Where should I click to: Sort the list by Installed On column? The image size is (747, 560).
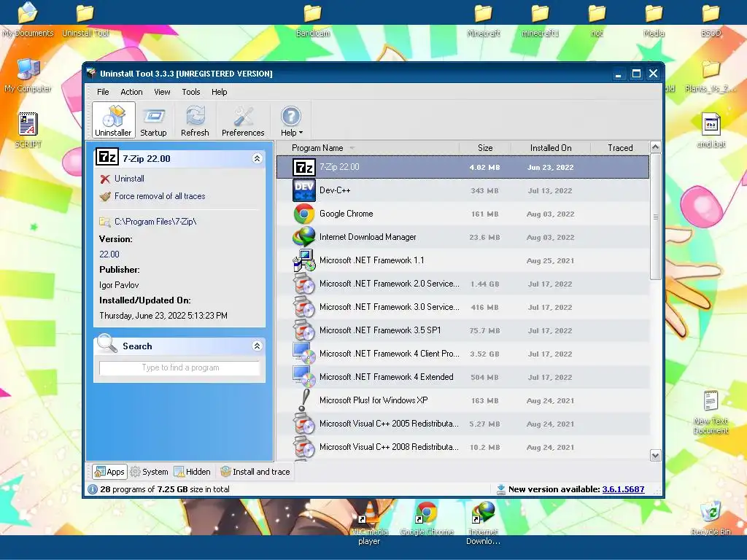click(x=551, y=148)
